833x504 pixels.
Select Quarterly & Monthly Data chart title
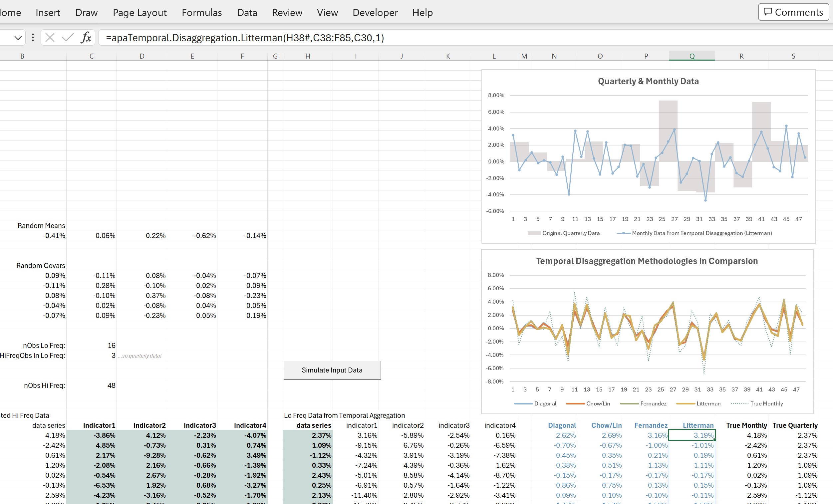pos(648,81)
